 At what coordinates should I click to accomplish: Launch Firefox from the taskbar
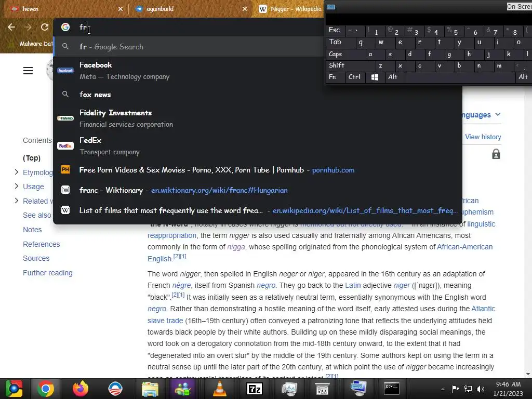pyautogui.click(x=81, y=389)
